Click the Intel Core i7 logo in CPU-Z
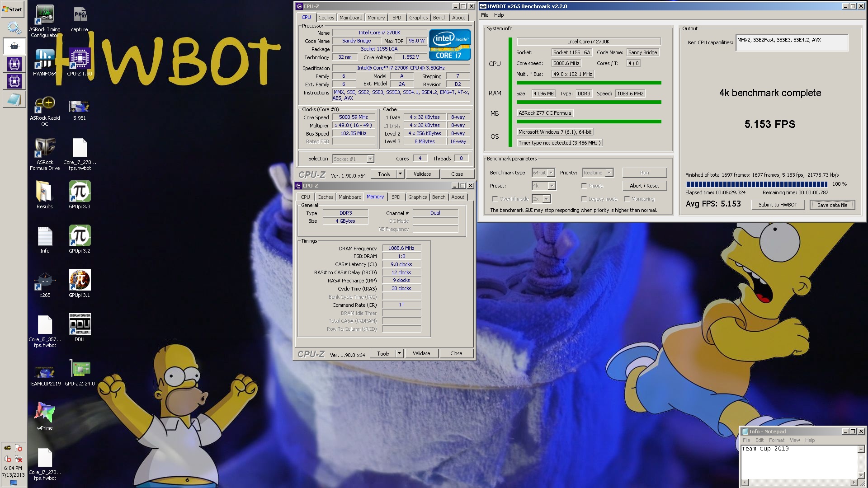This screenshot has width=868, height=488. click(x=450, y=45)
